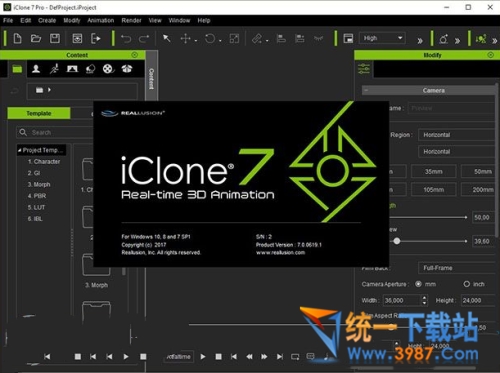The width and height of the screenshot is (500, 373).
Task: Click the field of view slider handle
Action: pyautogui.click(x=397, y=241)
